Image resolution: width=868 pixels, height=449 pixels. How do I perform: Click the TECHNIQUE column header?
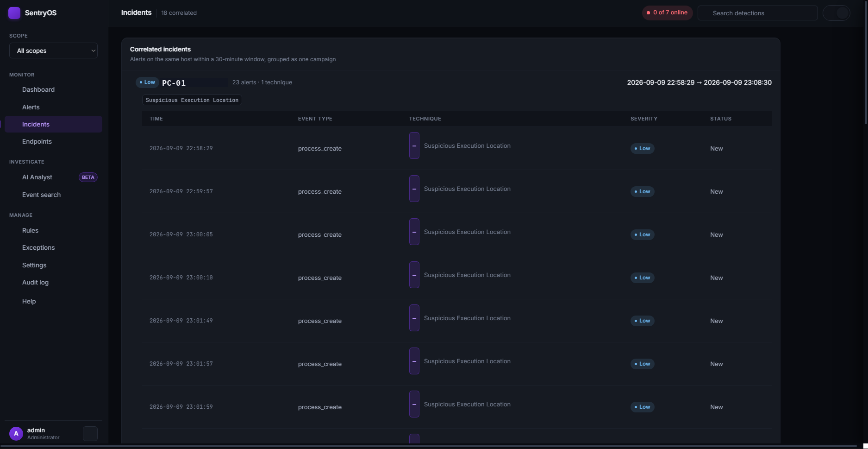coord(425,119)
